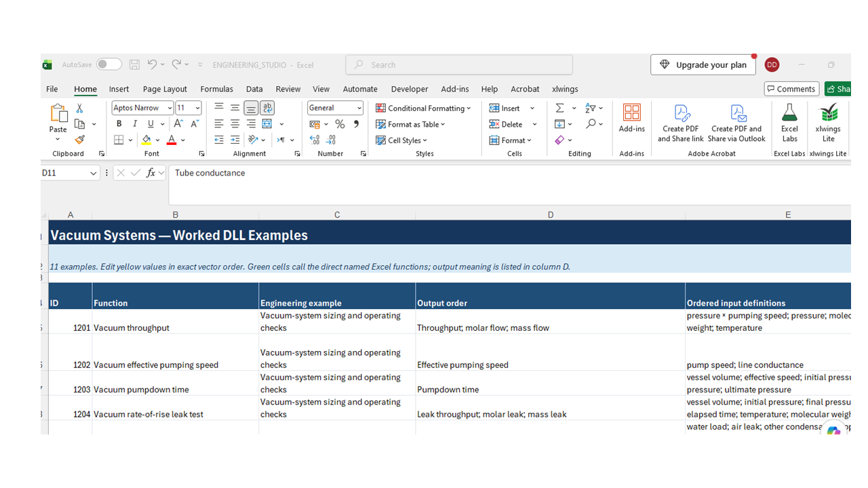Viewport: 868px width, 488px height.
Task: Click the Copy icon in Clipboard group
Action: pyautogui.click(x=79, y=124)
